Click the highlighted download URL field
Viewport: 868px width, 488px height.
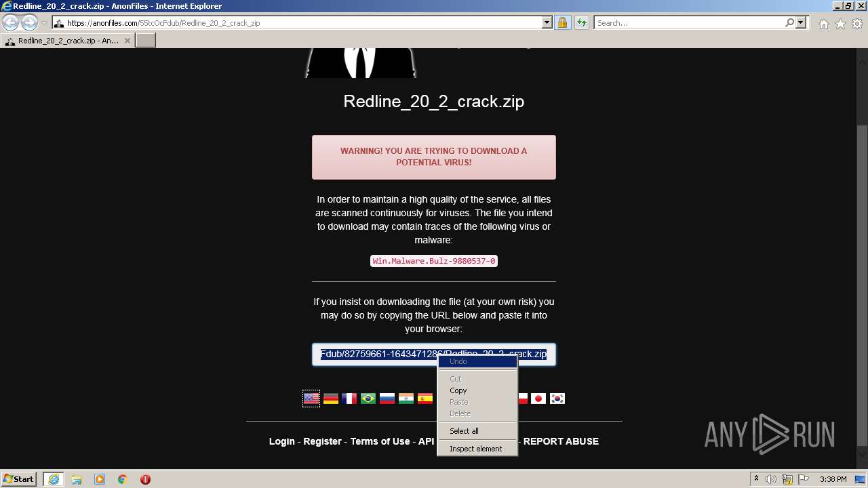(x=434, y=354)
